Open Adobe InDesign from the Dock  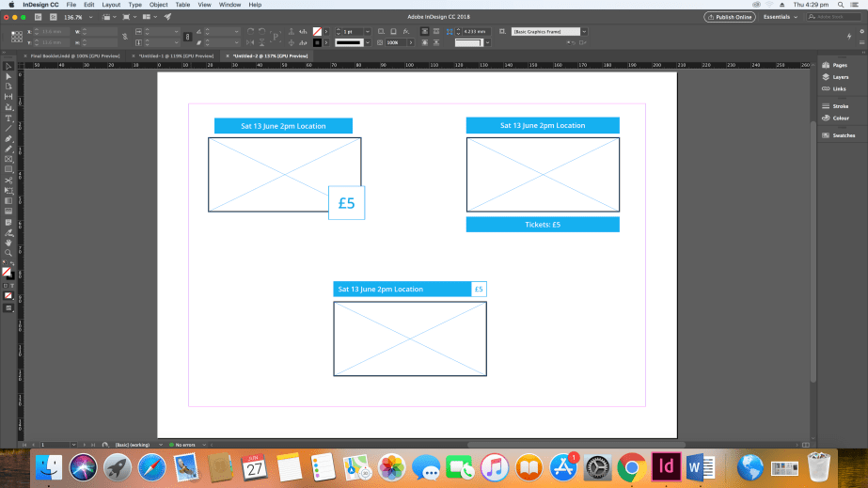[x=666, y=466]
